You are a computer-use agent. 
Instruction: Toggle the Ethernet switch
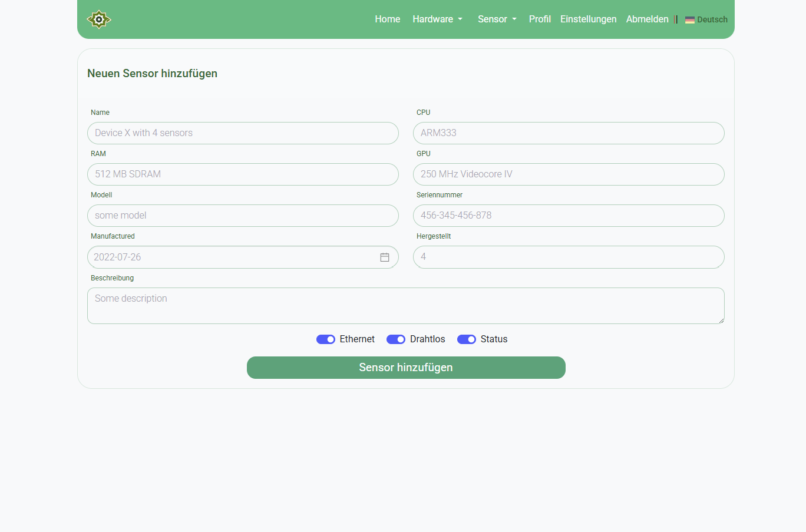click(326, 339)
